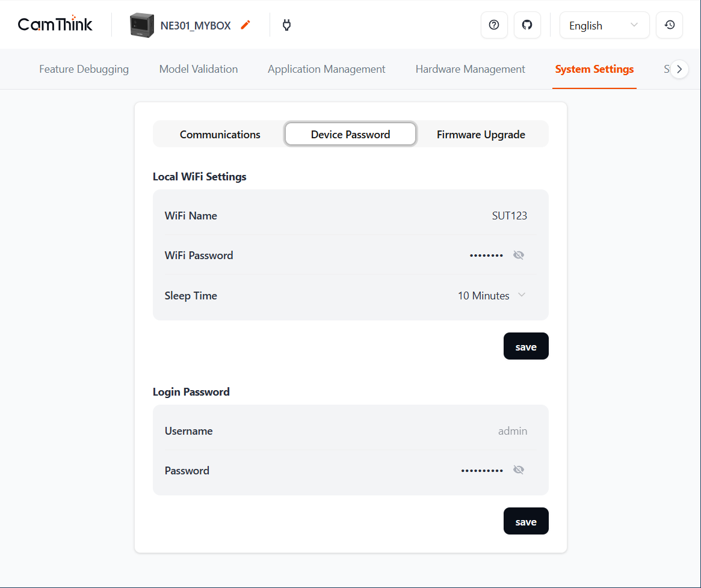Viewport: 701px width, 588px height.
Task: Open the English language dropdown
Action: 604,25
